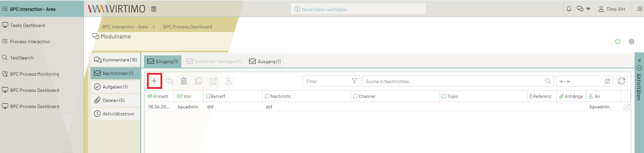Click the plus icon to create new message

[x=154, y=81]
